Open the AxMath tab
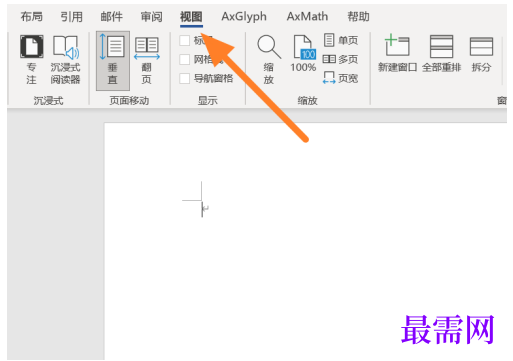This screenshot has width=513, height=361. [307, 17]
